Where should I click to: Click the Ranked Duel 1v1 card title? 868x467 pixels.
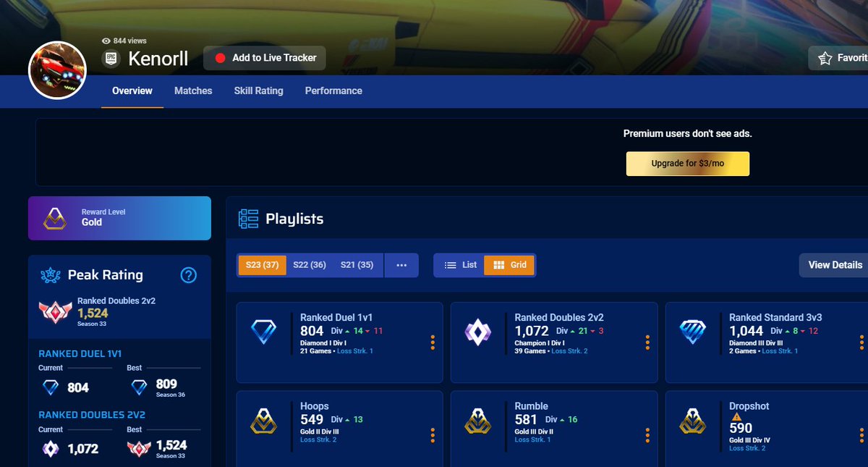click(336, 317)
